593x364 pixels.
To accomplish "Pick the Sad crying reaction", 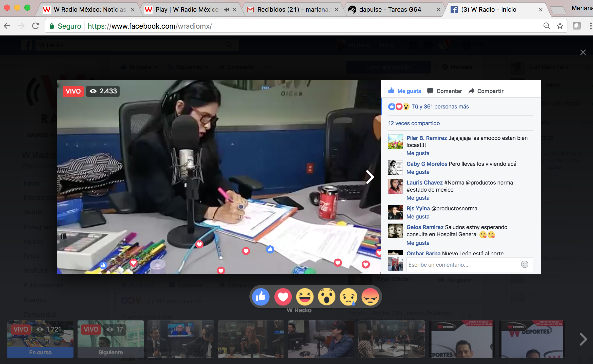I will (348, 297).
